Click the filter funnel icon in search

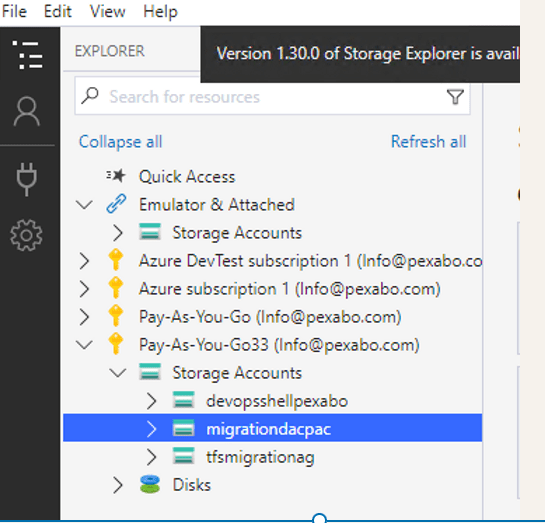[455, 97]
